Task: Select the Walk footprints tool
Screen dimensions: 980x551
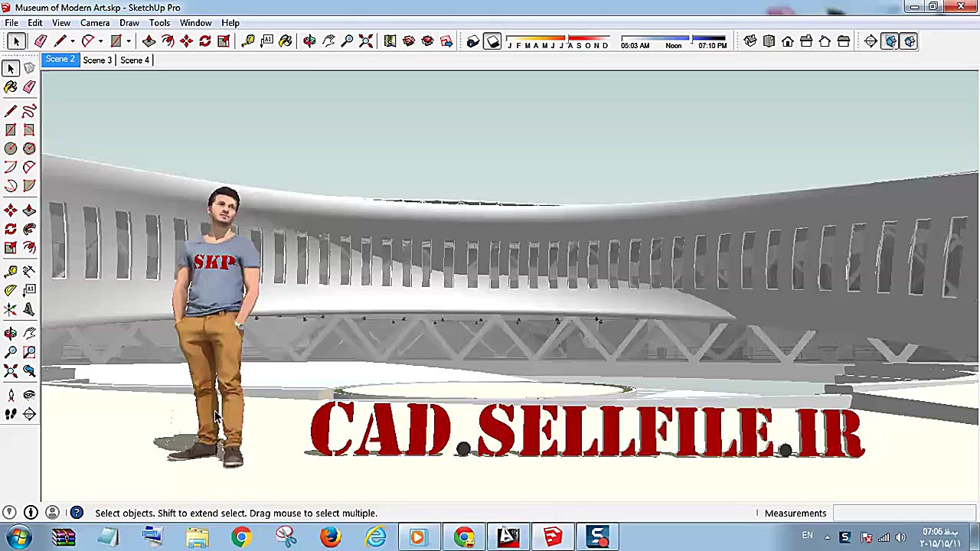Action: coord(11,414)
